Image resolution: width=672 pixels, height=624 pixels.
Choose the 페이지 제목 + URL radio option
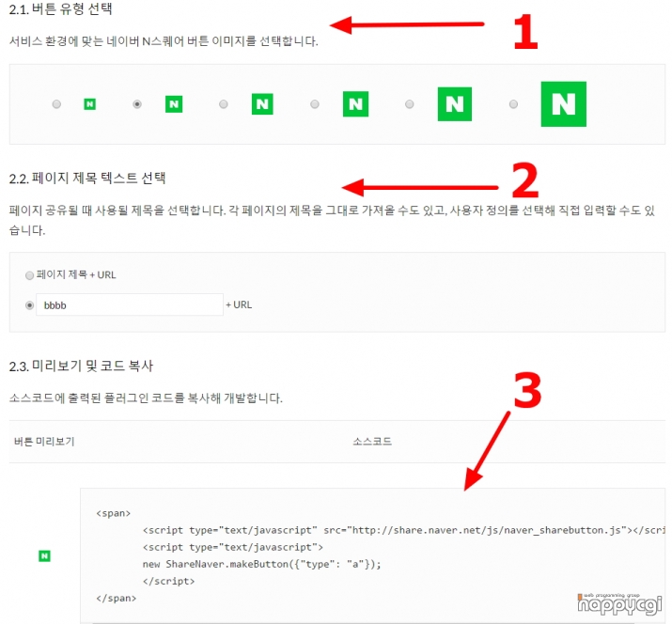tap(29, 275)
